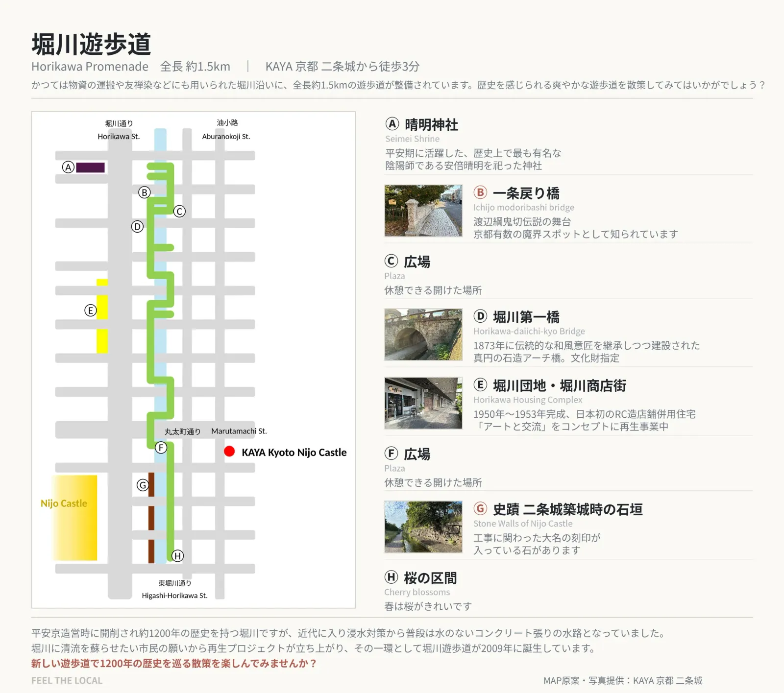Click the 堀川遊歩道 main title
Screen dimensions: 784x693
coord(91,44)
